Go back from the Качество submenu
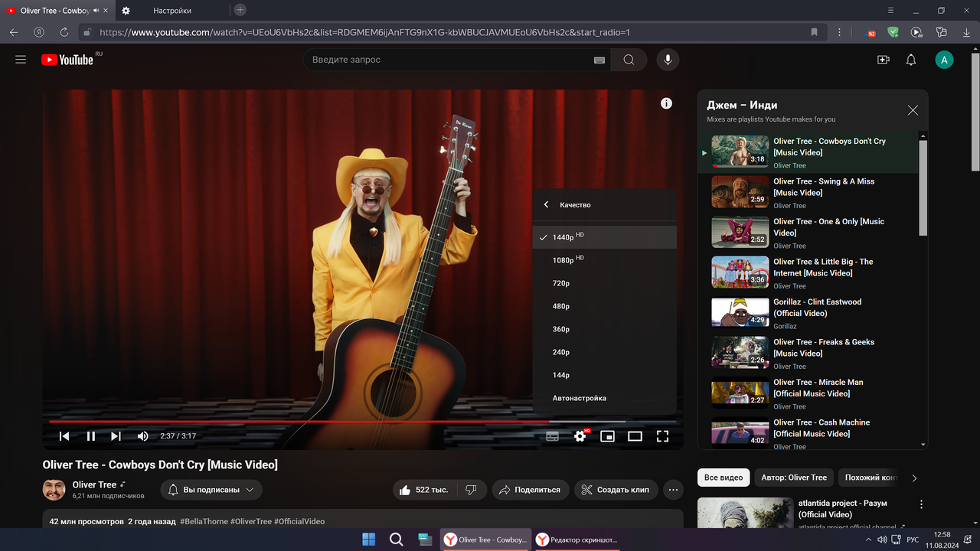 [546, 205]
